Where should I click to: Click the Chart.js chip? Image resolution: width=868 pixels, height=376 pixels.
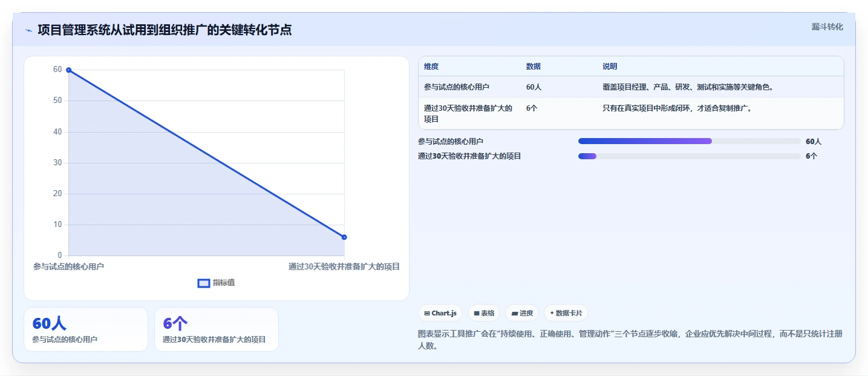(440, 313)
